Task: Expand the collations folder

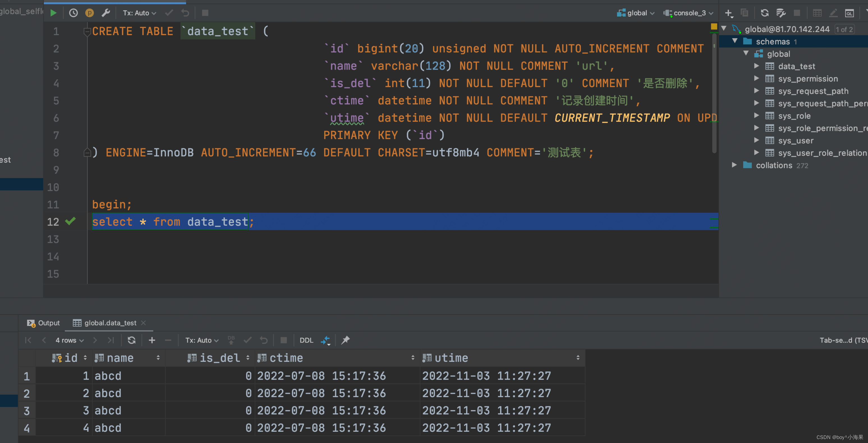Action: (734, 165)
